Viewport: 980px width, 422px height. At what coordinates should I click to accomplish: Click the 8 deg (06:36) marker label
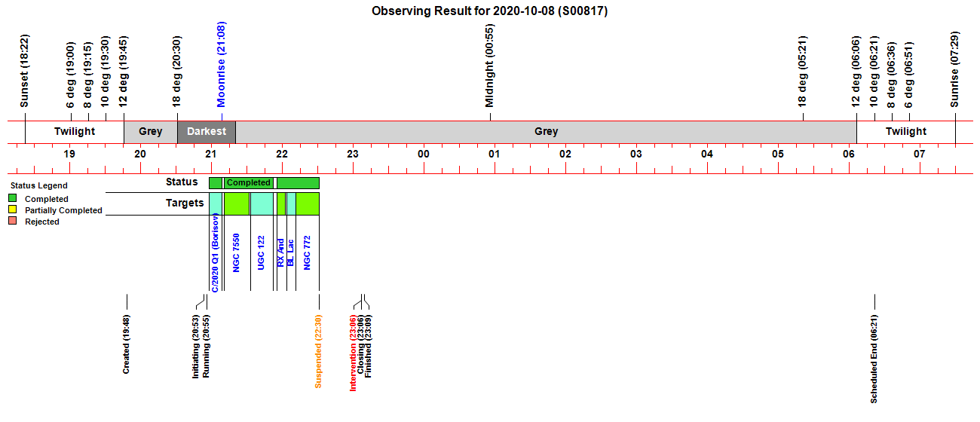coord(892,75)
